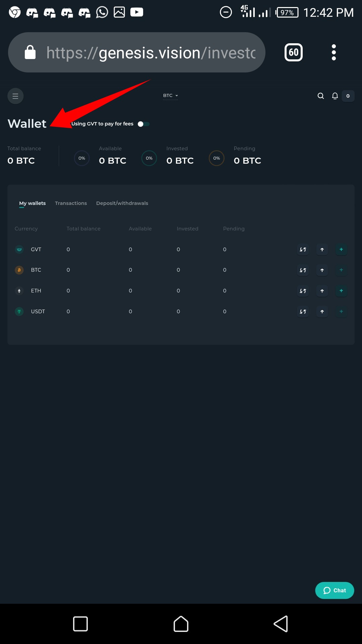Click the deposit plus in GVT row
The height and width of the screenshot is (644, 362).
tap(341, 250)
